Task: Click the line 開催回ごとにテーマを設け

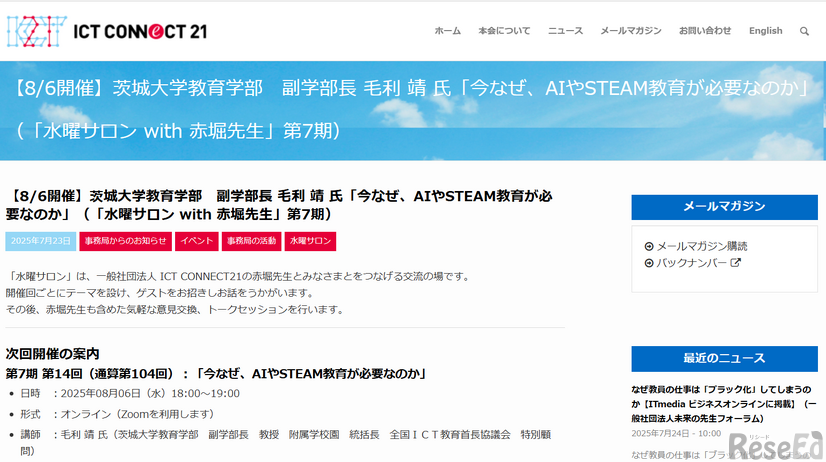Action: coord(161,293)
